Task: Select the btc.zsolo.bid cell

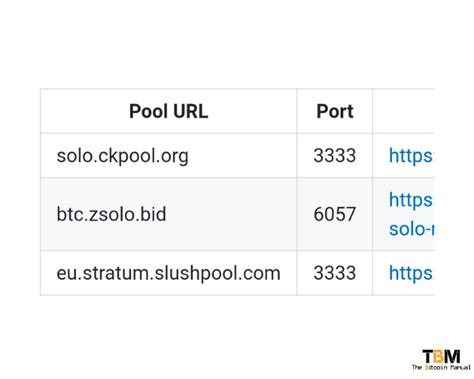Action: pos(169,214)
